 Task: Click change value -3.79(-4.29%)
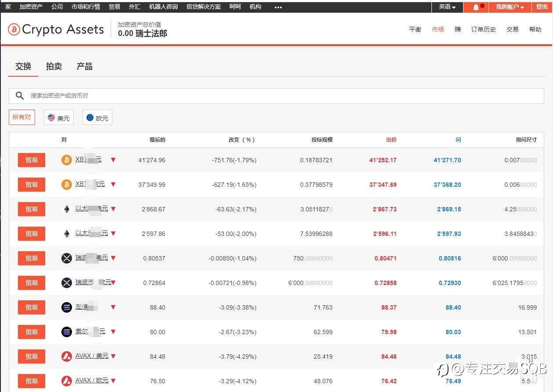[x=237, y=356]
